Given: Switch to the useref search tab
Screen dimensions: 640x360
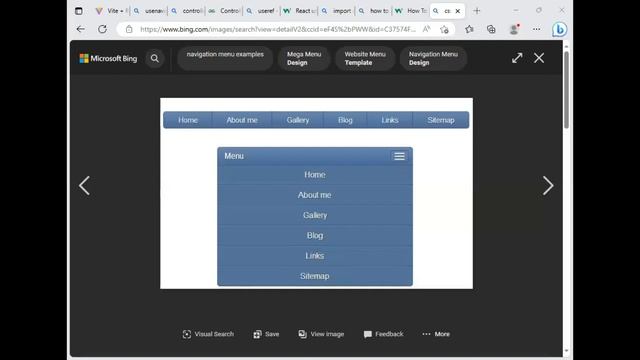Looking at the screenshot, I should [x=262, y=11].
